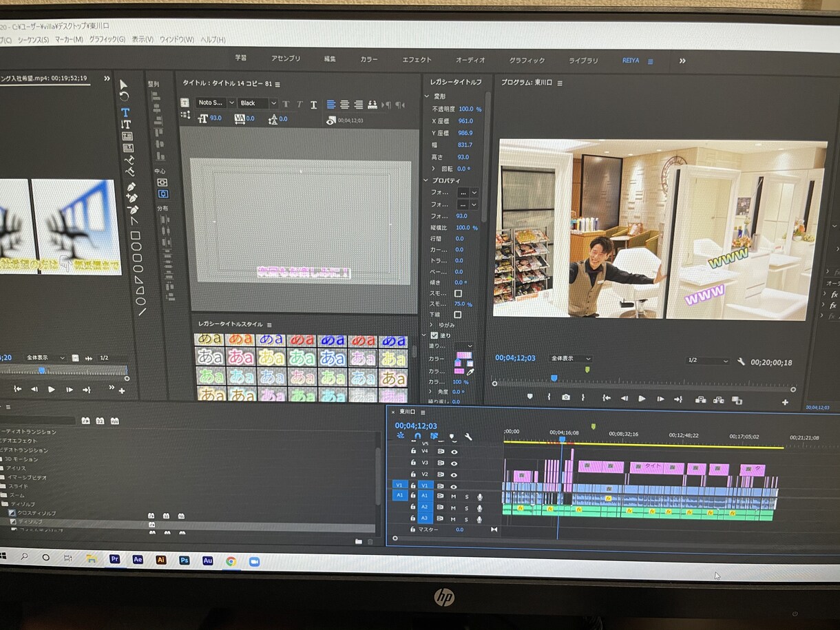Toggle V3 track visibility eye
The width and height of the screenshot is (840, 630).
tap(454, 463)
